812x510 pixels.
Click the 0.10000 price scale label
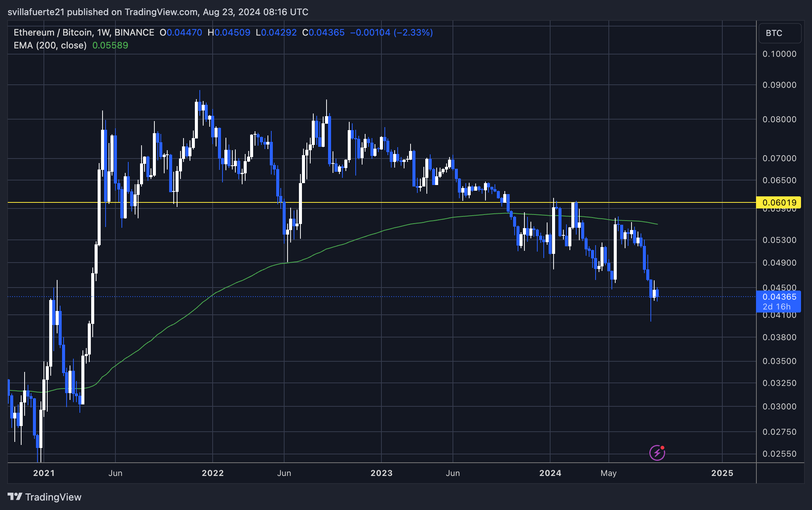[x=779, y=54]
